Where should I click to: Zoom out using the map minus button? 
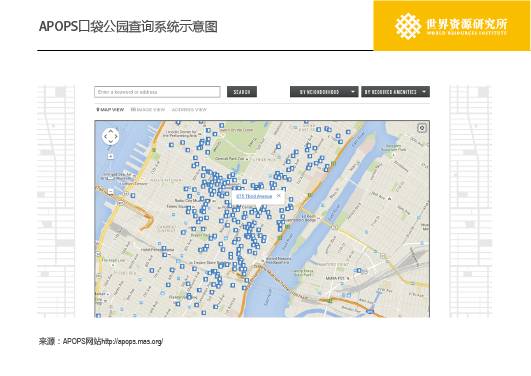click(111, 191)
